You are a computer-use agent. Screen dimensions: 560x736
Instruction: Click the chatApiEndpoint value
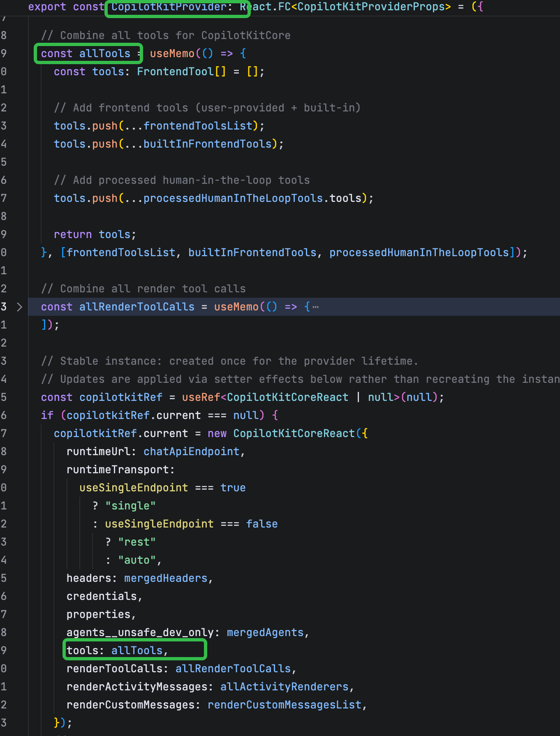[191, 451]
